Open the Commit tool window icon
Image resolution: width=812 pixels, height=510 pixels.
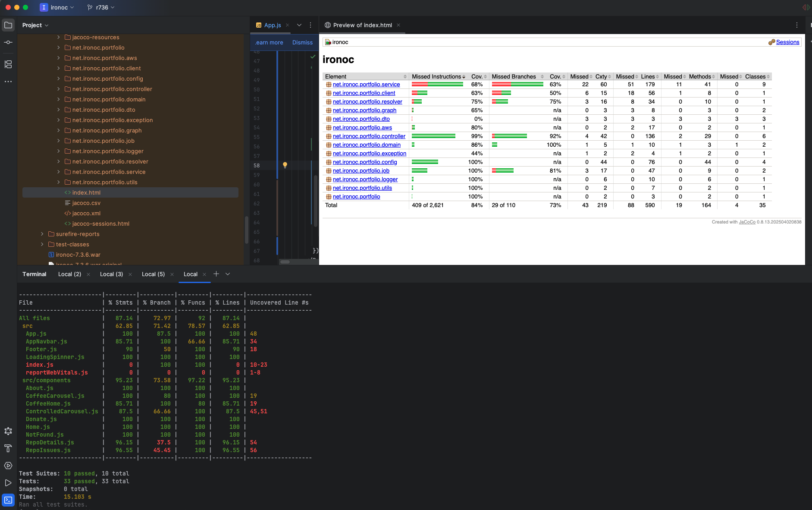8,42
